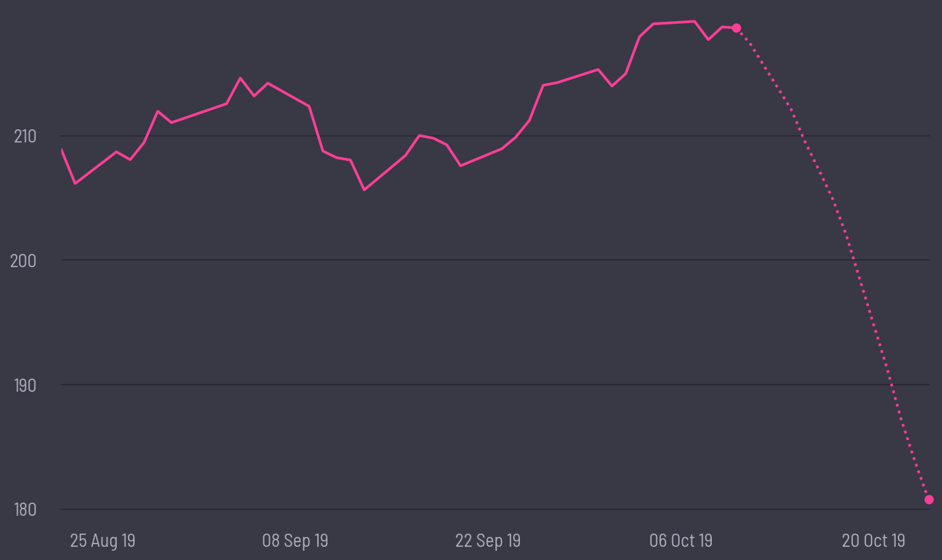Select the "08 Sep 19" axis label
The image size is (942, 560).
(295, 541)
